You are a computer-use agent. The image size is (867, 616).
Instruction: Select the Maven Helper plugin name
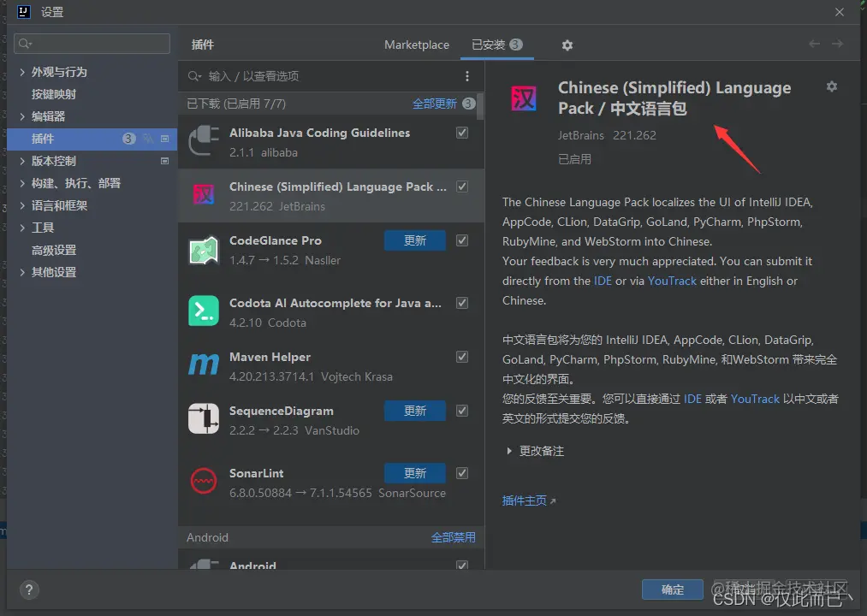point(270,358)
